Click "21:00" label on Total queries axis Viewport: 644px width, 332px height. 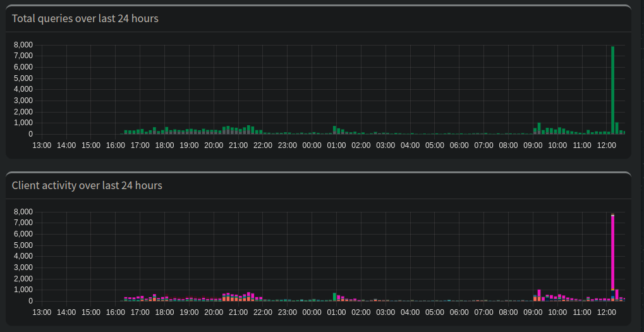coord(238,145)
